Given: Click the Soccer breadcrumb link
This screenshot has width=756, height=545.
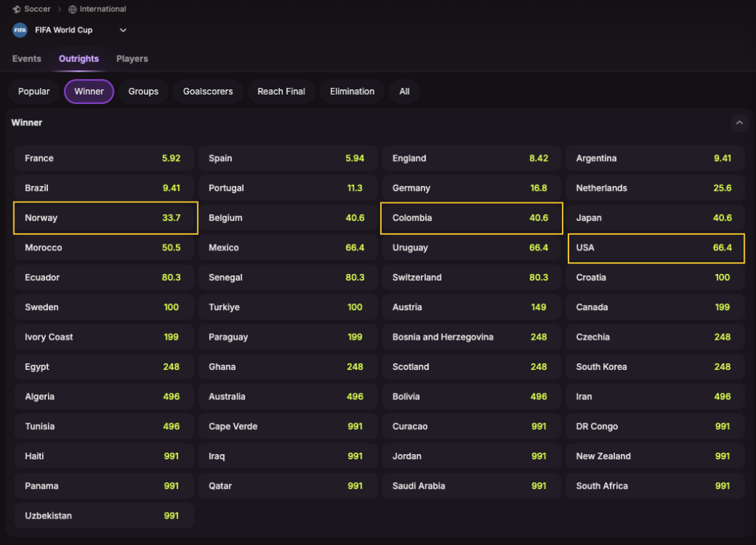Looking at the screenshot, I should pos(37,10).
